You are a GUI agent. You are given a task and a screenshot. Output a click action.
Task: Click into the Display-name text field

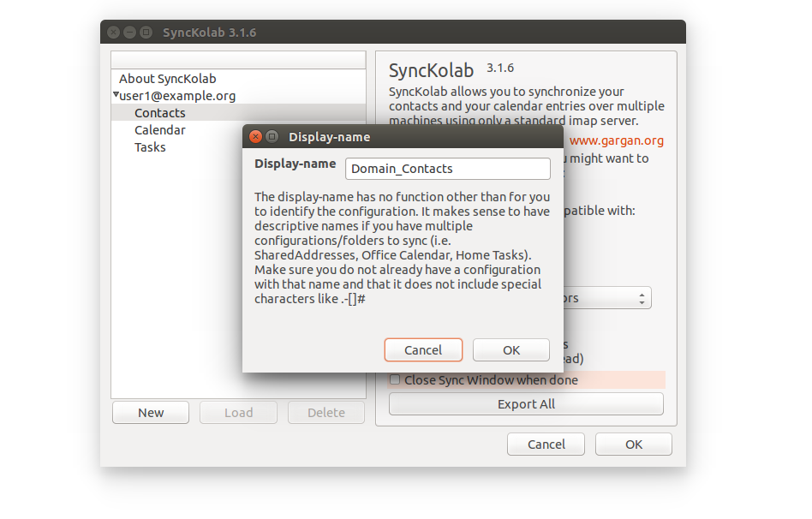[x=447, y=169]
